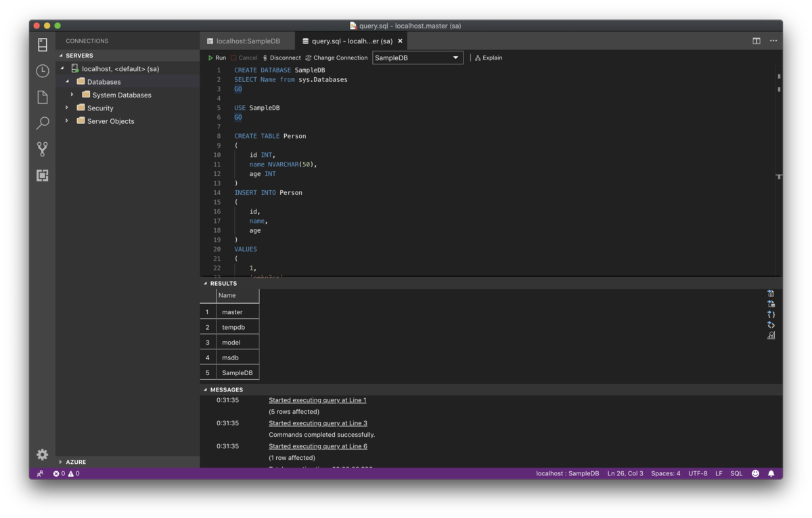Screen dimensions: 812x518
Task: Open link Started executing query at Line 1
Action: pos(317,400)
